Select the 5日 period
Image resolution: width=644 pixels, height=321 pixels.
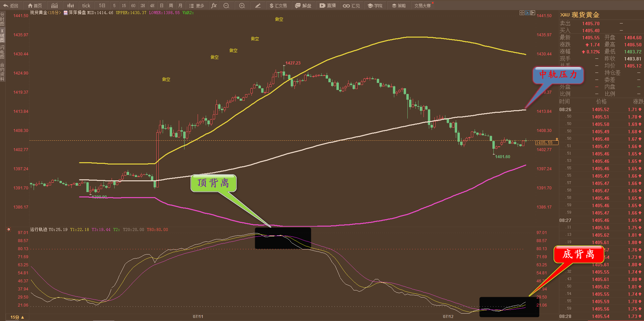pos(102,5)
